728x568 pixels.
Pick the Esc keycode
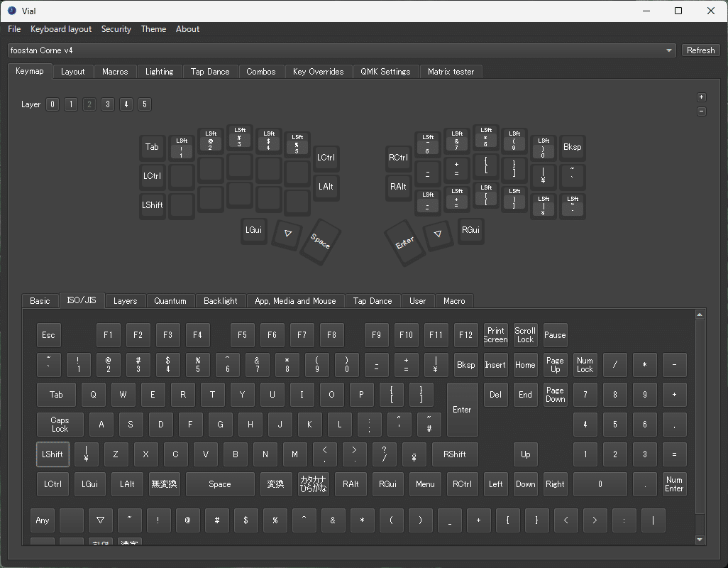pyautogui.click(x=48, y=335)
